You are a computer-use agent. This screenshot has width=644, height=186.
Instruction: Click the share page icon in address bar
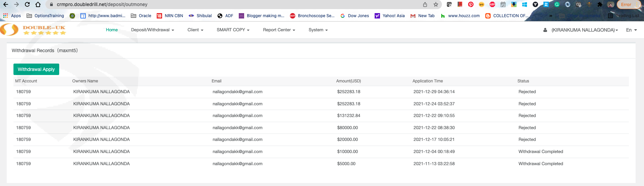point(425,4)
